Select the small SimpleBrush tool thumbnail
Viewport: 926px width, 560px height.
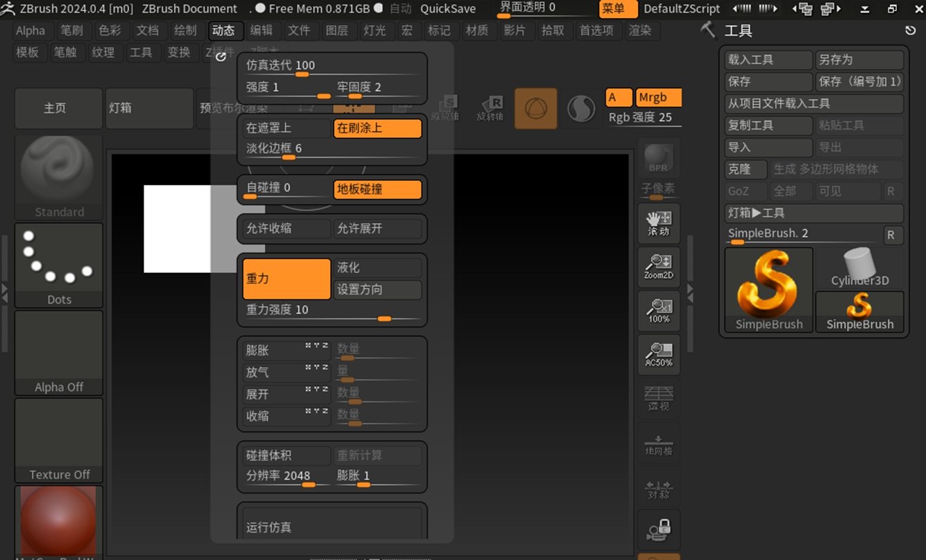pos(860,312)
